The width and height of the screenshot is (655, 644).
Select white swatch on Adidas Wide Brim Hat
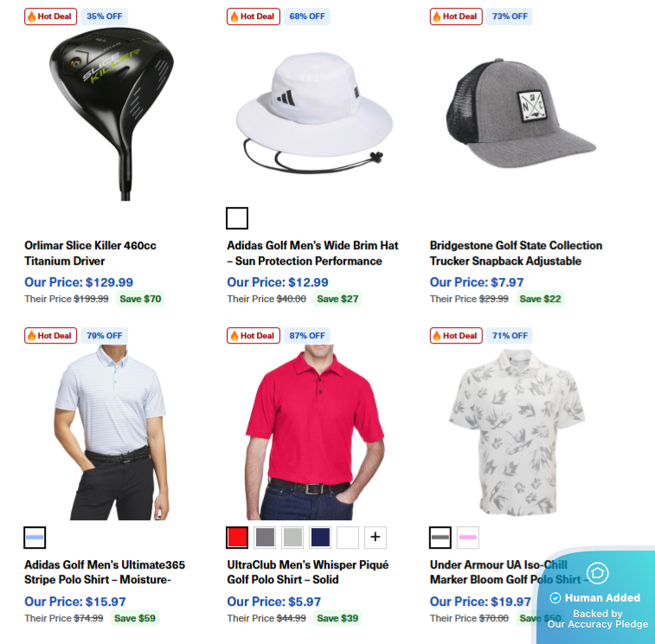pyautogui.click(x=237, y=218)
